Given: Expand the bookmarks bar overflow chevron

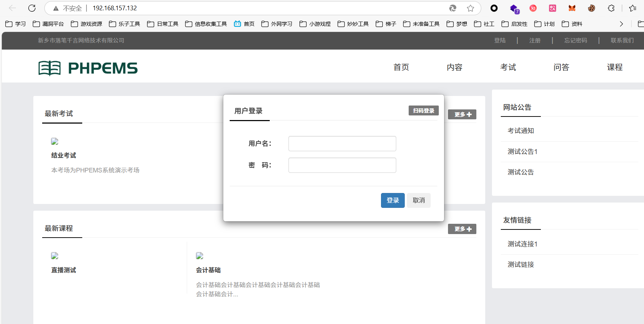Looking at the screenshot, I should [x=621, y=24].
